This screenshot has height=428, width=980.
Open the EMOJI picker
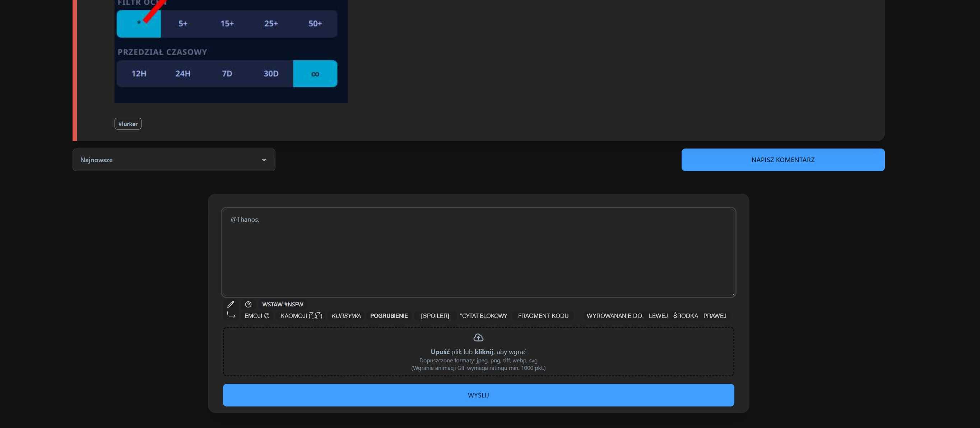[257, 316]
